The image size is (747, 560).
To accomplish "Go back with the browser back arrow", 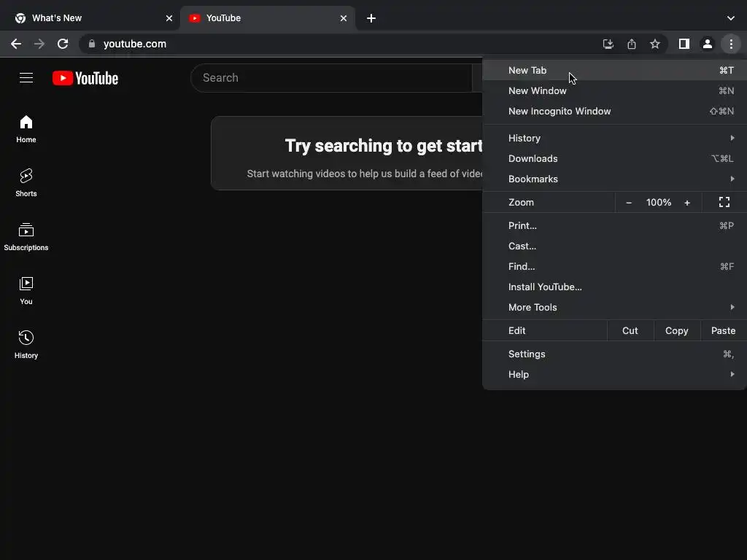I will point(16,44).
